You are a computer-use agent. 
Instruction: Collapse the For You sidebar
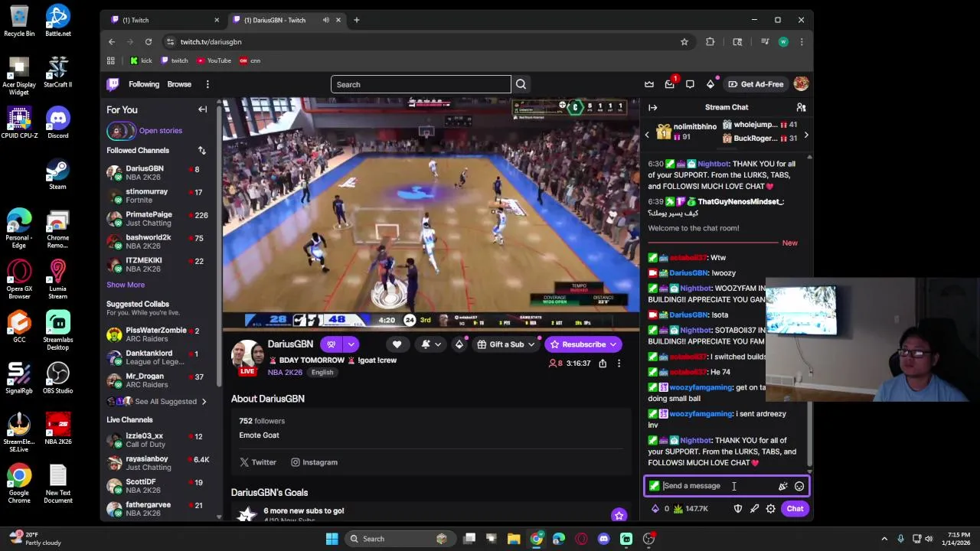tap(203, 109)
